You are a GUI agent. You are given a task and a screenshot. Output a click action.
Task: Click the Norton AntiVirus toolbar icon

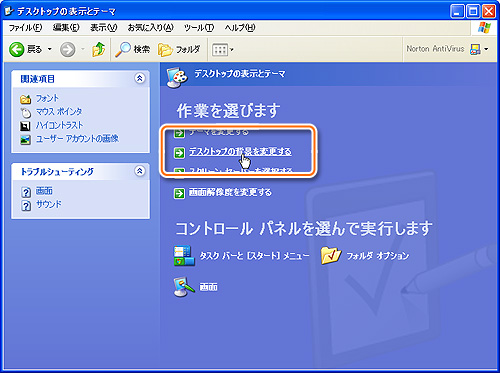coord(475,49)
